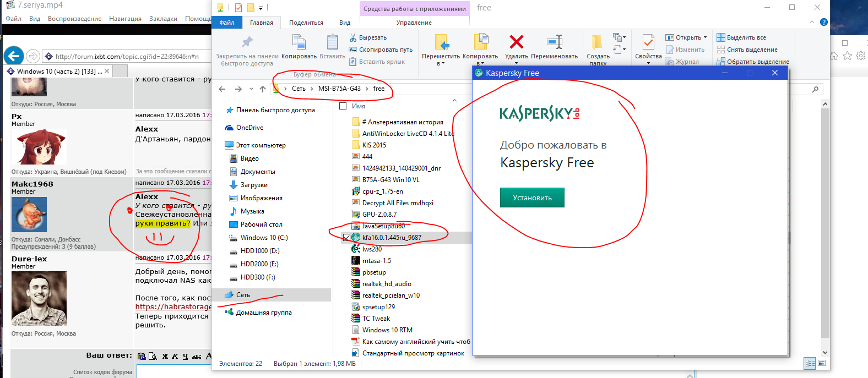Click Pin to Quick Access icon
The width and height of the screenshot is (868, 378).
point(247,42)
